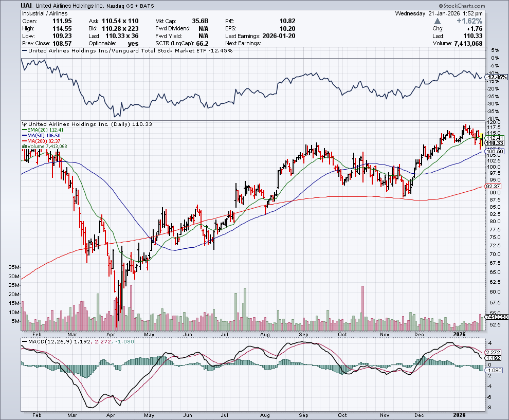Click the -1.080 MACD histogram tag

493,370
